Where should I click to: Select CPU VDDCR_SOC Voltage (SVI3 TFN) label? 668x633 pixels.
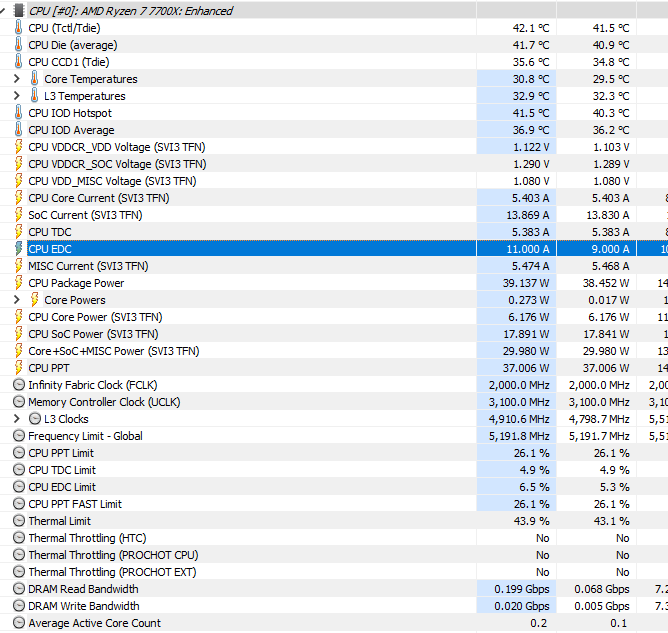[x=117, y=164]
